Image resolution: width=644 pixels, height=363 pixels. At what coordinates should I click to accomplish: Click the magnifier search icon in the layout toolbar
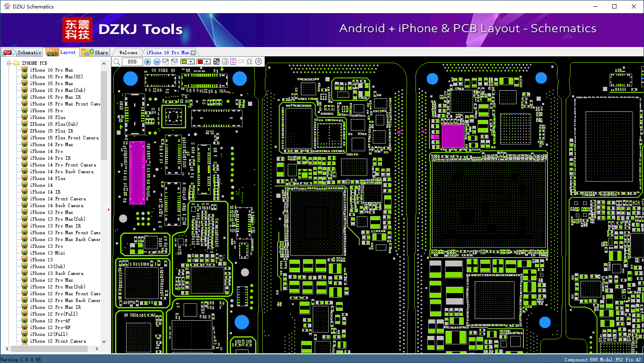(x=117, y=62)
